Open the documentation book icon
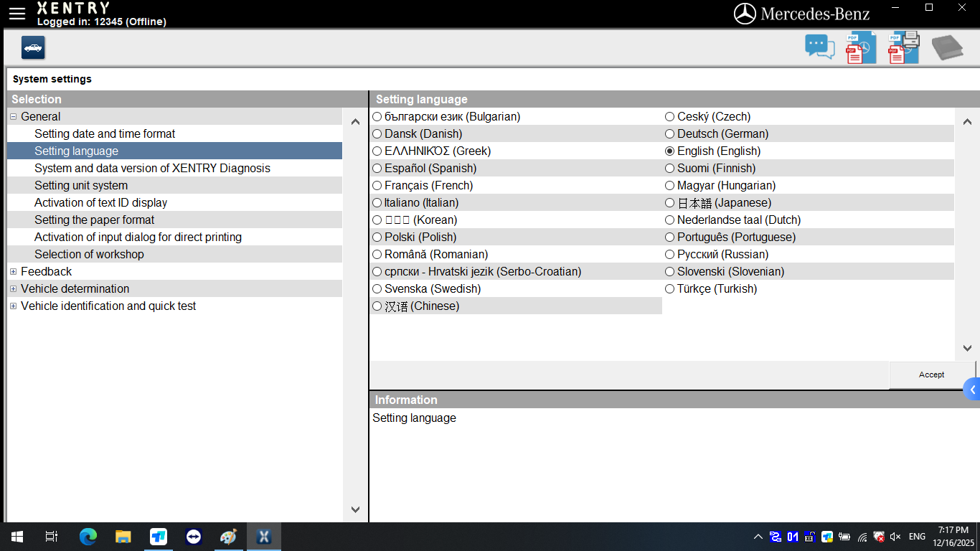 pyautogui.click(x=947, y=46)
